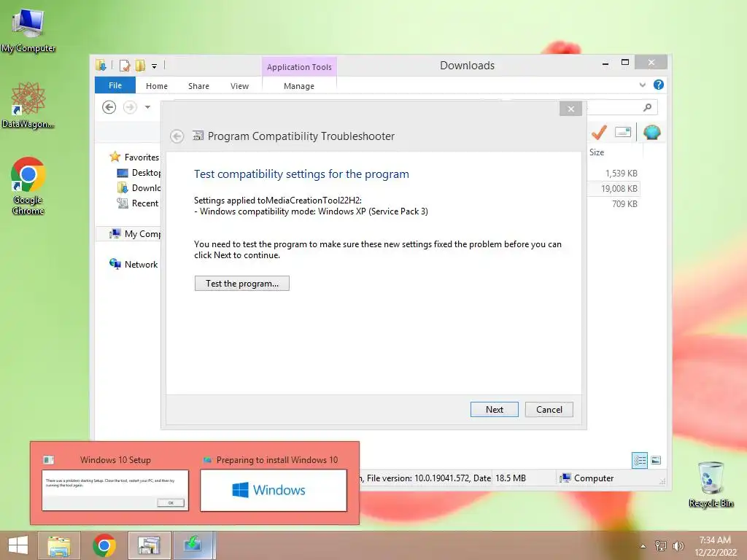Click Next in the troubleshooter
This screenshot has height=560, width=747.
pos(494,410)
